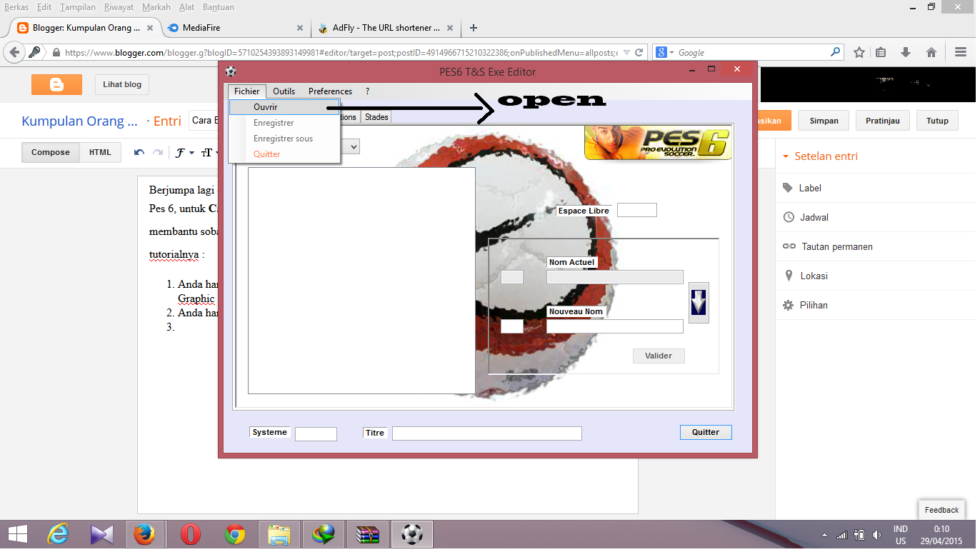Choose Quitter in the Fichier dropdown menu

[x=284, y=154]
